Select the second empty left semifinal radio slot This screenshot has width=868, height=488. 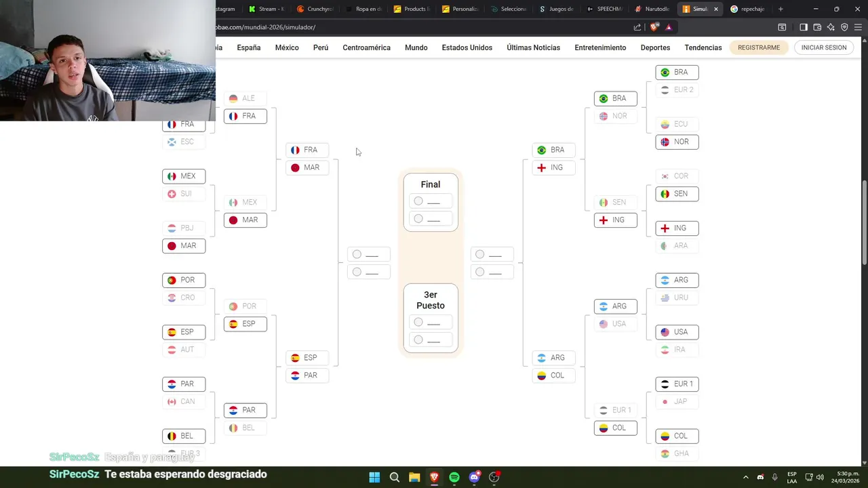point(357,272)
